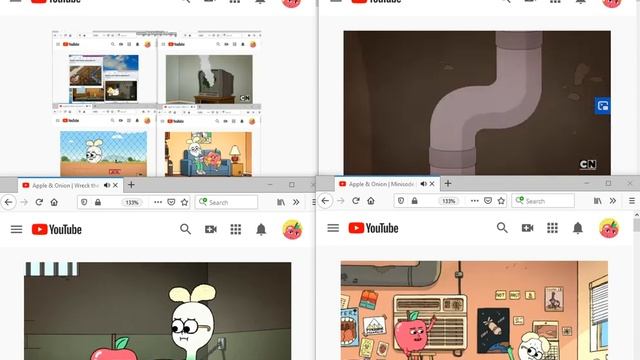This screenshot has height=360, width=640.
Task: Reset 133% zoom badge in bottom-right window
Action: tap(449, 201)
